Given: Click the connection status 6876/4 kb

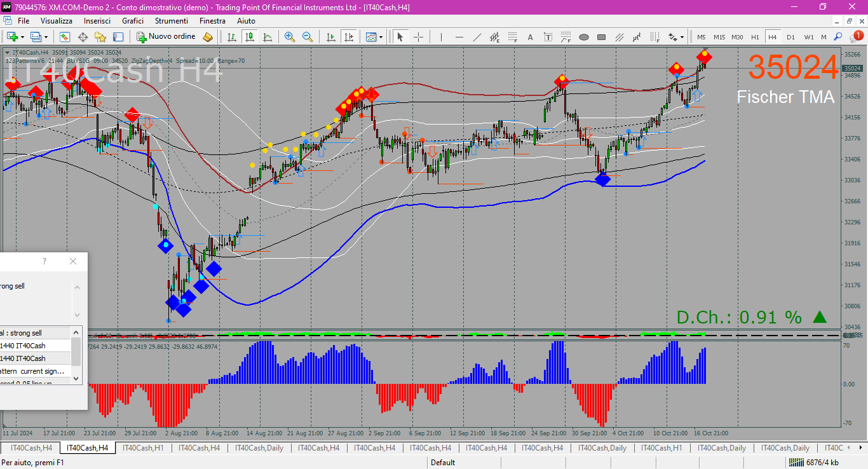Looking at the screenshot, I should pyautogui.click(x=813, y=463).
